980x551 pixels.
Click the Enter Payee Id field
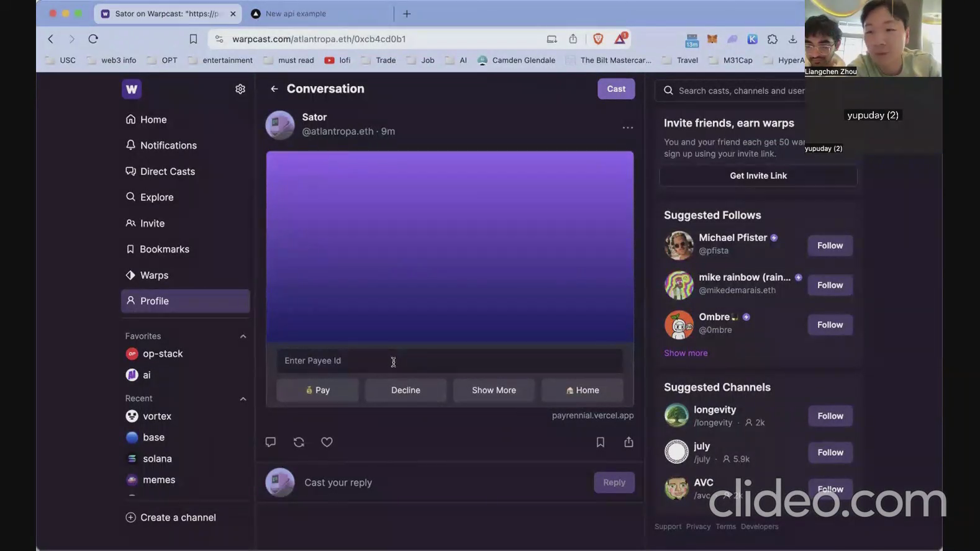point(450,361)
